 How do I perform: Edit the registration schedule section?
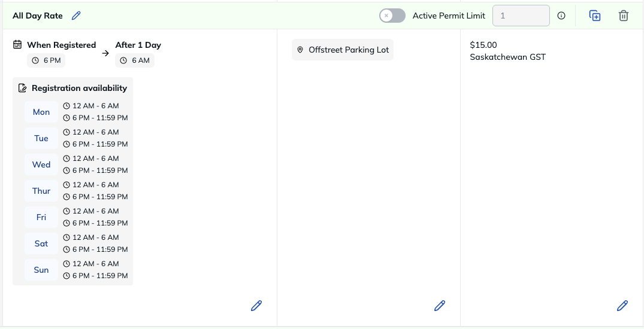tap(256, 306)
